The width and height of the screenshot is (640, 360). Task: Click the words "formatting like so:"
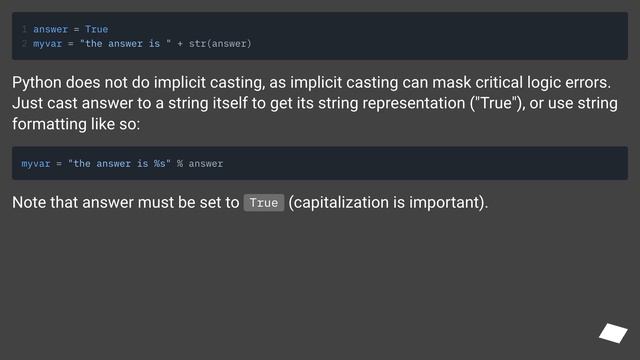coord(76,124)
